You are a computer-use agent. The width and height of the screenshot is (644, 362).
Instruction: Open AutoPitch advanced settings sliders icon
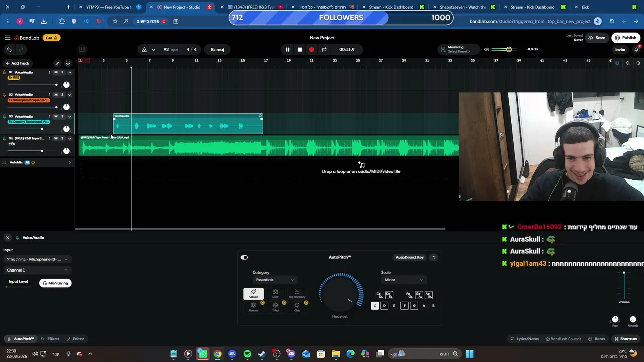coord(433,257)
